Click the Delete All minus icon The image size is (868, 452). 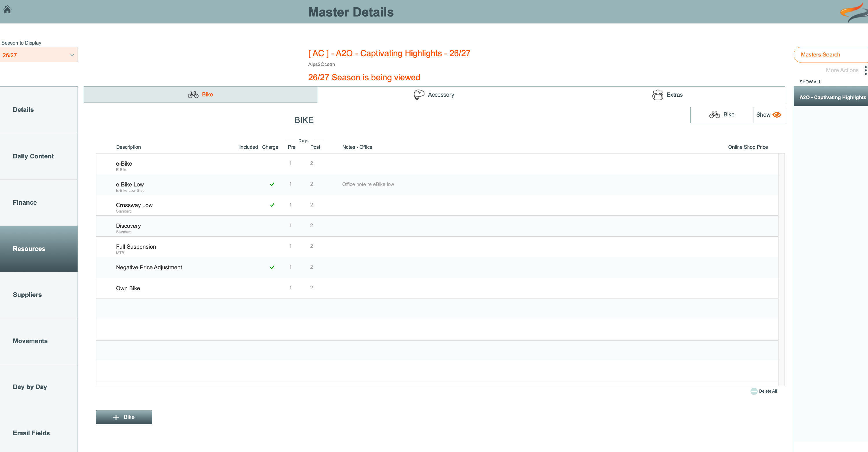[754, 391]
